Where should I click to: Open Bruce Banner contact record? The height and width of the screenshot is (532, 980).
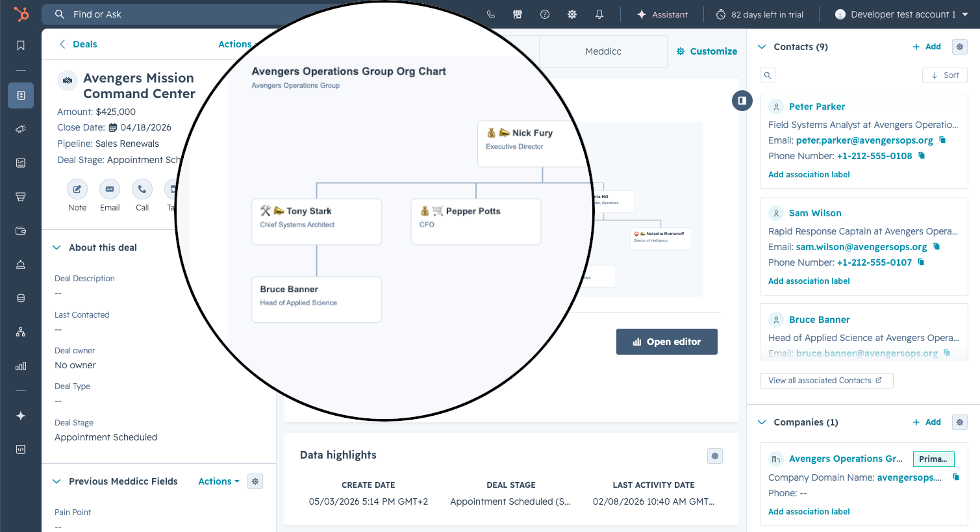point(819,320)
